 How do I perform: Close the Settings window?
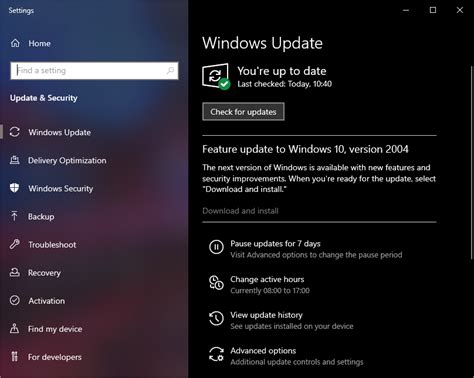click(x=460, y=10)
